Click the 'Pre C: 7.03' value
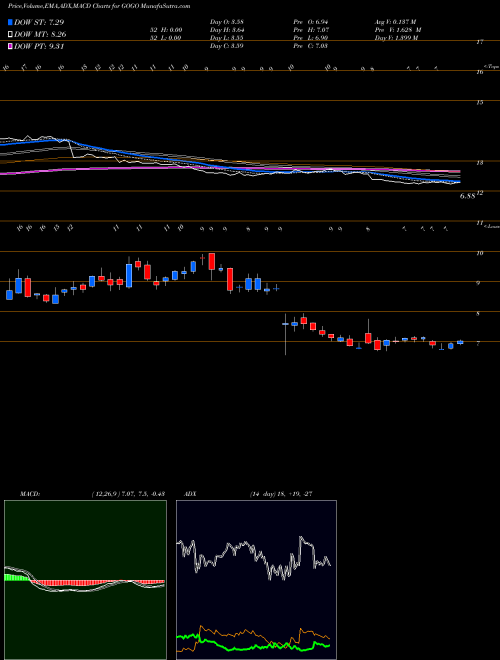This screenshot has width=500, height=660. pyautogui.click(x=311, y=46)
